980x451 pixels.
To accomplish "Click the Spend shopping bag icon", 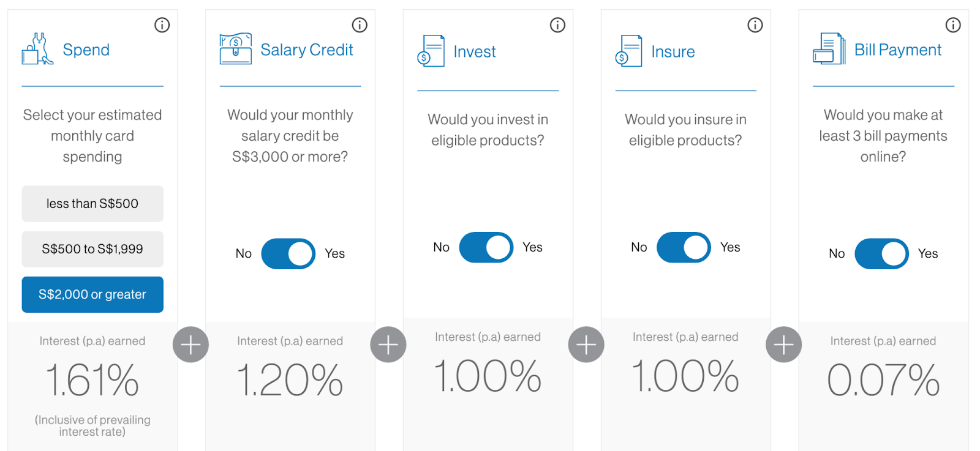I will pyautogui.click(x=37, y=50).
